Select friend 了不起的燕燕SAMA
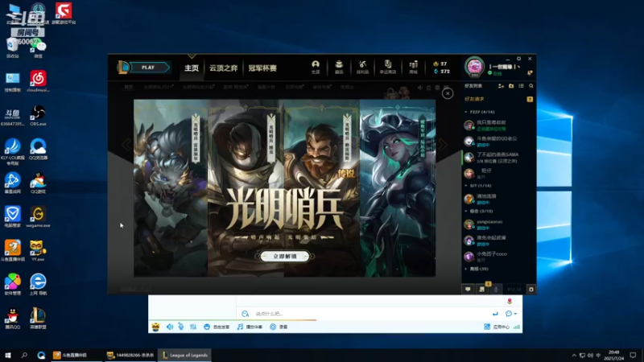 tap(498, 157)
